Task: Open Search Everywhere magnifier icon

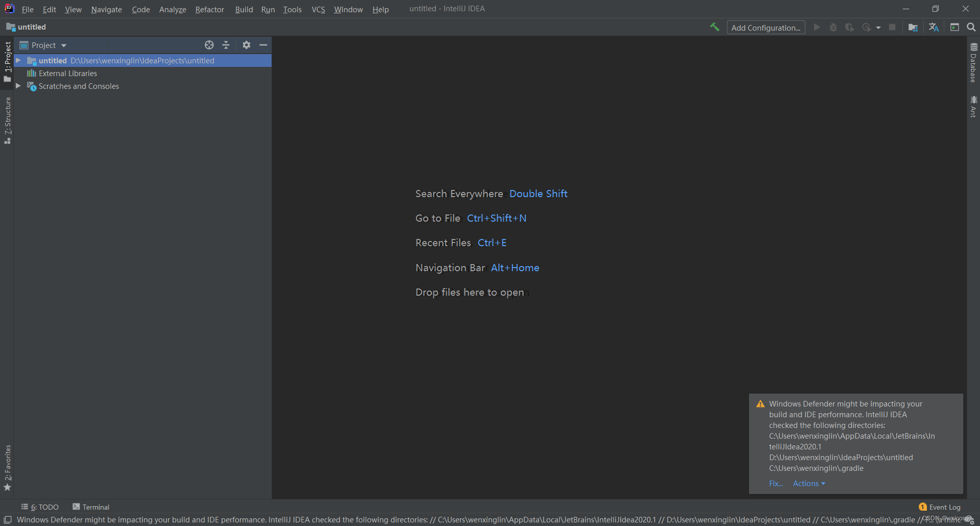Action: [x=971, y=27]
